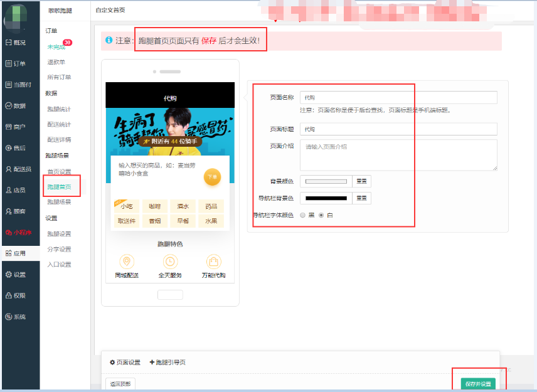Image resolution: width=537 pixels, height=392 pixels.
Task: Click the 早餐 tag in preview
Action: (183, 221)
